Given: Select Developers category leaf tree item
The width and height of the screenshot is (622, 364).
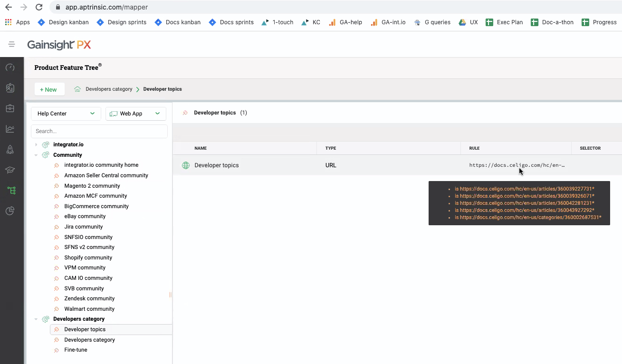Looking at the screenshot, I should (x=90, y=340).
